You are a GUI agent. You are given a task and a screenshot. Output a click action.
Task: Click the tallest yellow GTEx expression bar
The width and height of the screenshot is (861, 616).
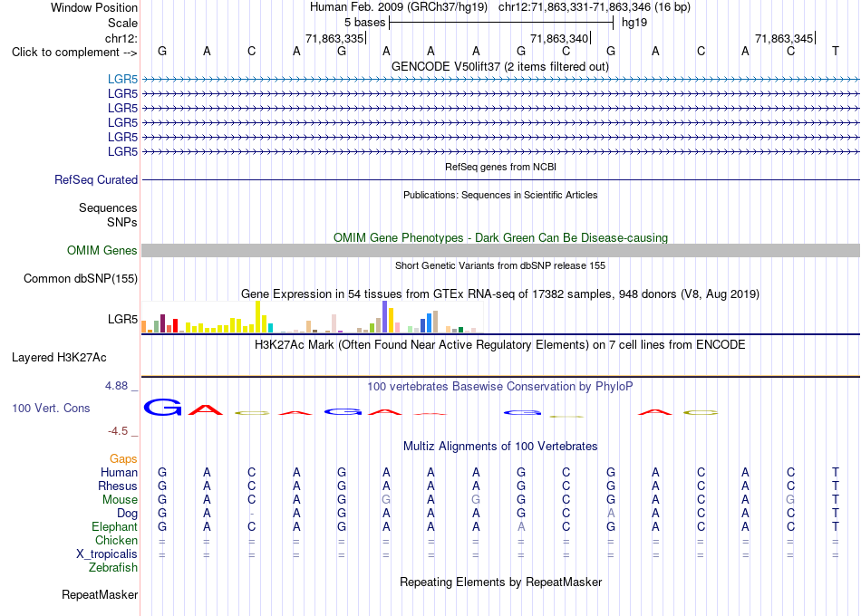pos(257,317)
